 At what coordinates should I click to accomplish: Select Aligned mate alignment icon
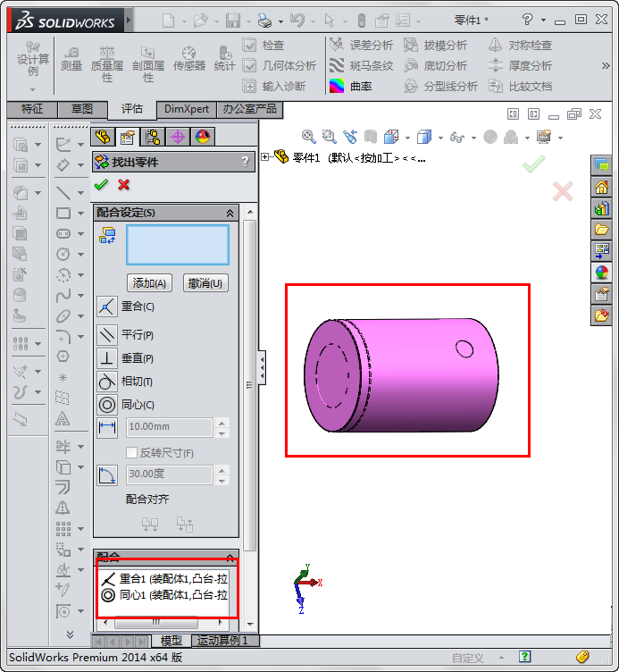click(x=150, y=524)
